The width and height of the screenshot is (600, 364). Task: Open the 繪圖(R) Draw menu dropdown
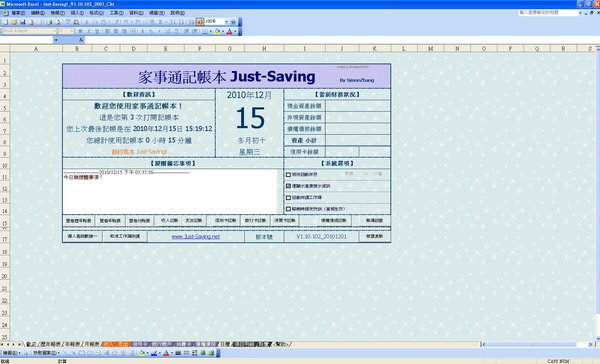pyautogui.click(x=11, y=353)
